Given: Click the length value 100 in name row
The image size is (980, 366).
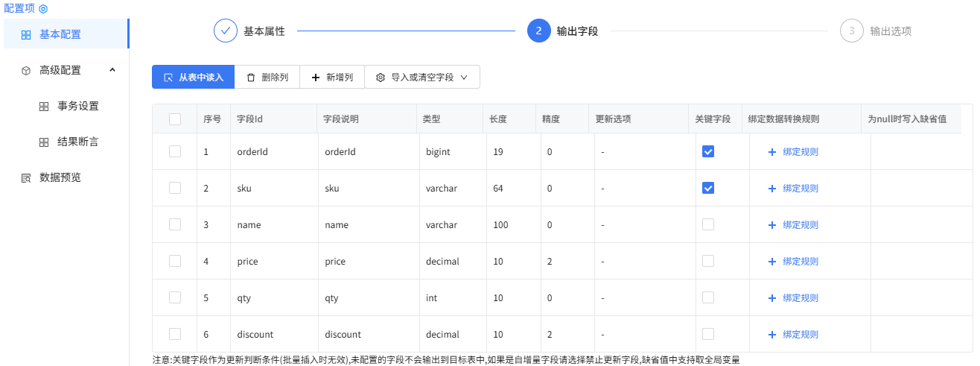Looking at the screenshot, I should (x=500, y=225).
